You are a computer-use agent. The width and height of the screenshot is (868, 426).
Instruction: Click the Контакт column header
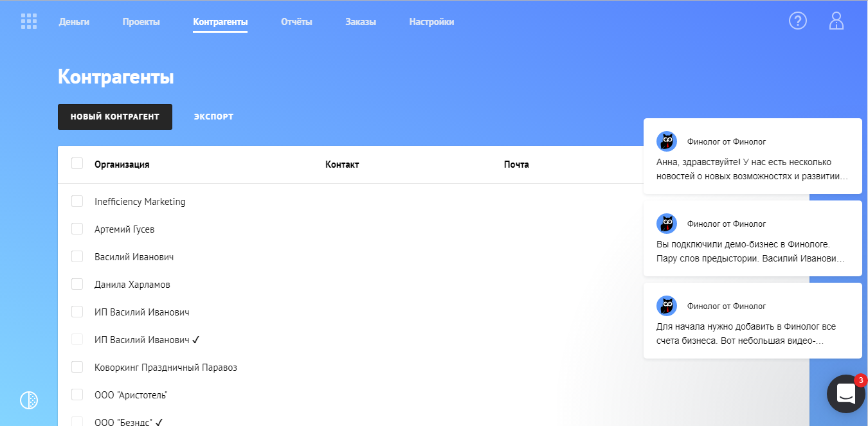point(342,164)
